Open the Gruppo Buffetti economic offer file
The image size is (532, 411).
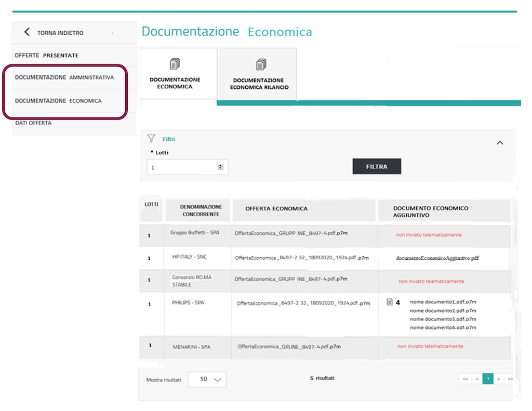[x=291, y=233]
